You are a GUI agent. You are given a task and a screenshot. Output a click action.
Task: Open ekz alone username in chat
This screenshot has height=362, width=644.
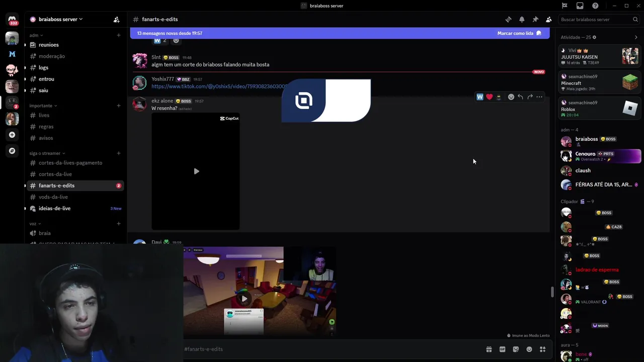(162, 101)
